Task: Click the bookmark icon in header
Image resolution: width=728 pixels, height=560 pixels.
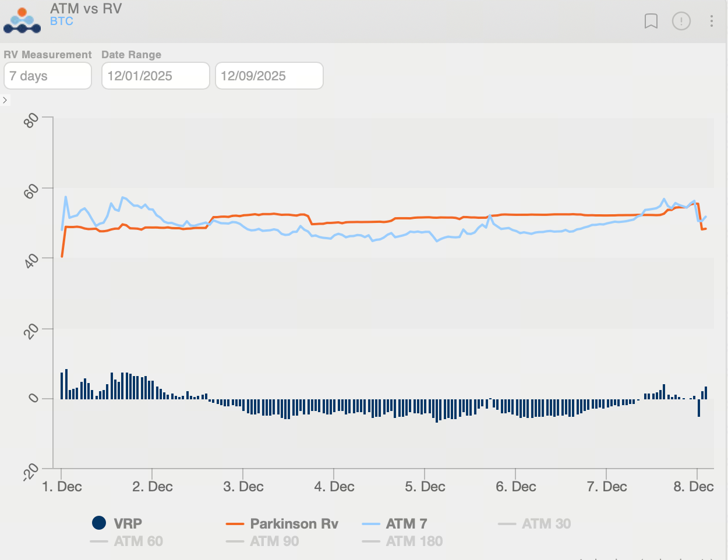Action: [651, 22]
